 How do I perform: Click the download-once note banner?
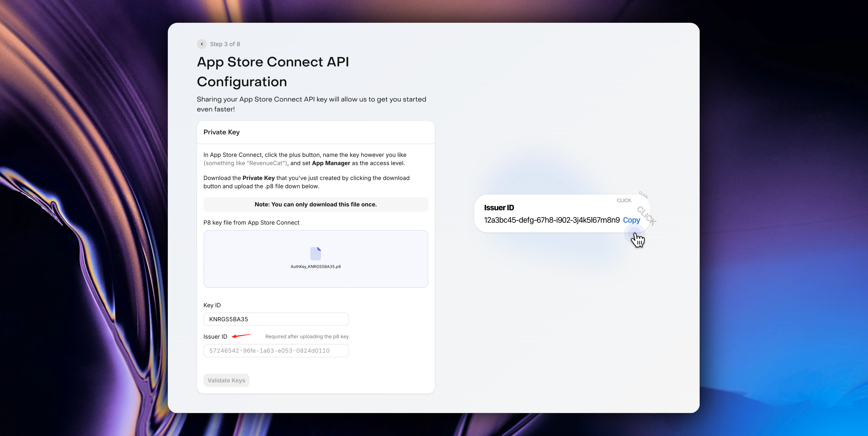pyautogui.click(x=315, y=204)
